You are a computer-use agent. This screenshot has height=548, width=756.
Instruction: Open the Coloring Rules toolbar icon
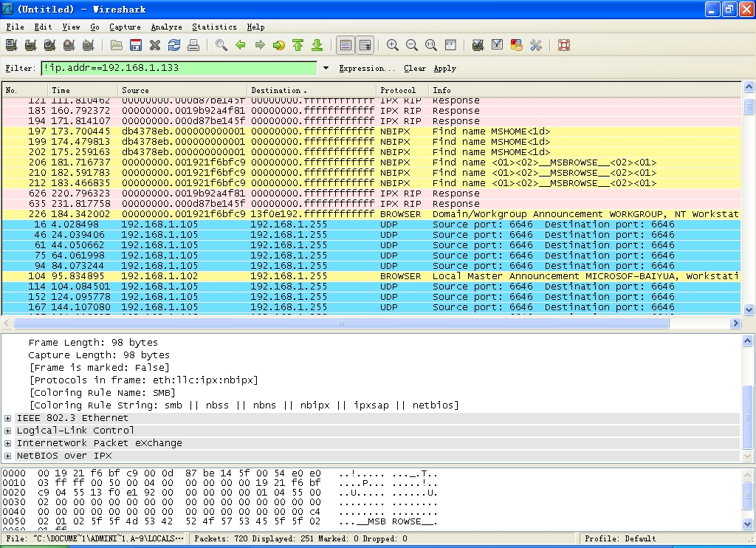[x=517, y=46]
